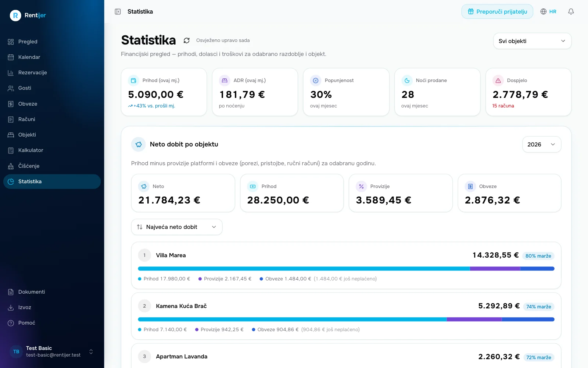The height and width of the screenshot is (368, 588).
Task: Open Kalendar from the sidebar
Action: click(x=52, y=57)
